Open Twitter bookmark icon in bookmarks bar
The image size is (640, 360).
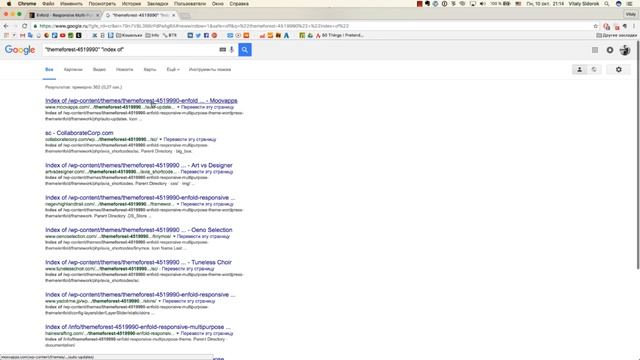click(198, 36)
